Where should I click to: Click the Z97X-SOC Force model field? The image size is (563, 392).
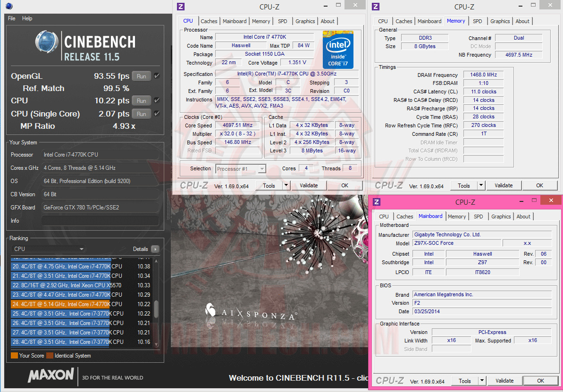[x=457, y=243]
